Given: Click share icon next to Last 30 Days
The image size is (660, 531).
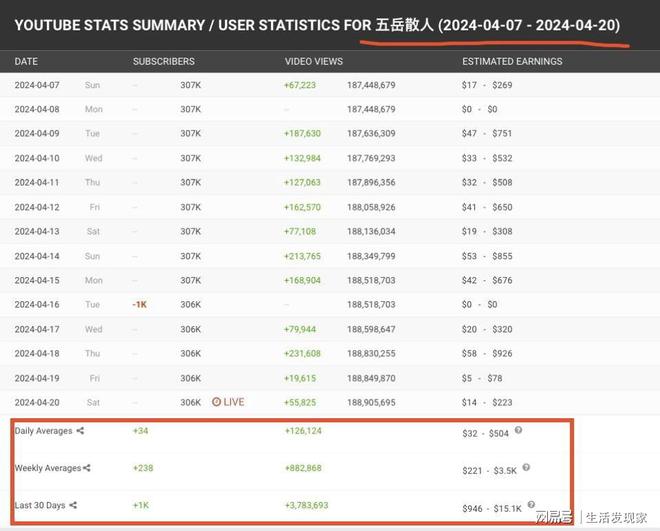Looking at the screenshot, I should (73, 505).
